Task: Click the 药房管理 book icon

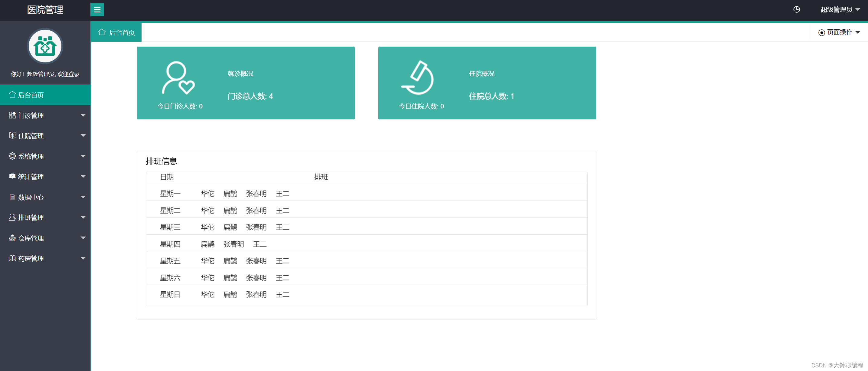Action: [12, 258]
